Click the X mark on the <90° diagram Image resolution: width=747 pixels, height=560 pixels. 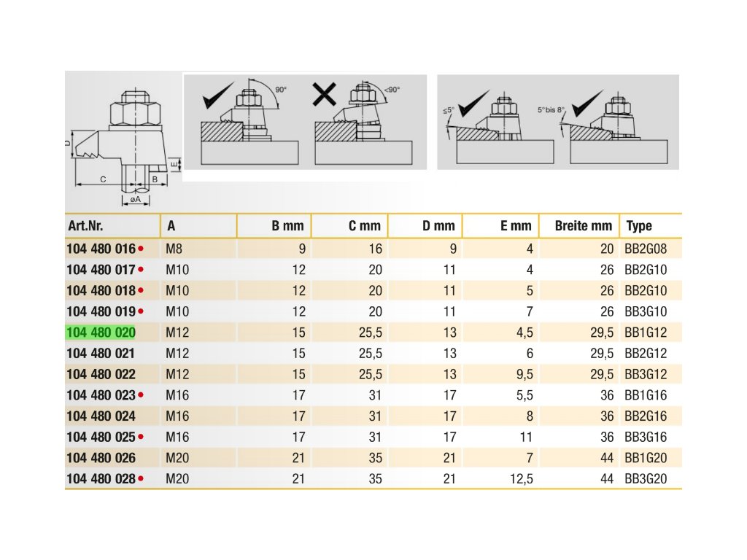coord(325,94)
